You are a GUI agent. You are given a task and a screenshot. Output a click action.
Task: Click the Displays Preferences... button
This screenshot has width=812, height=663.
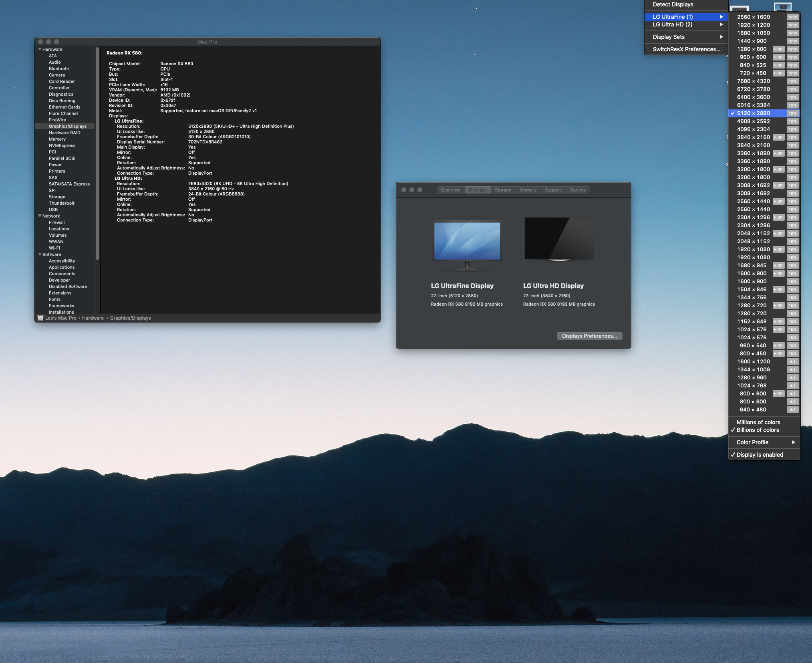[x=589, y=336]
